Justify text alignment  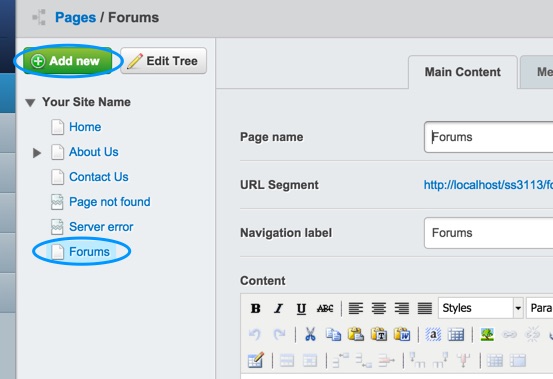[425, 308]
